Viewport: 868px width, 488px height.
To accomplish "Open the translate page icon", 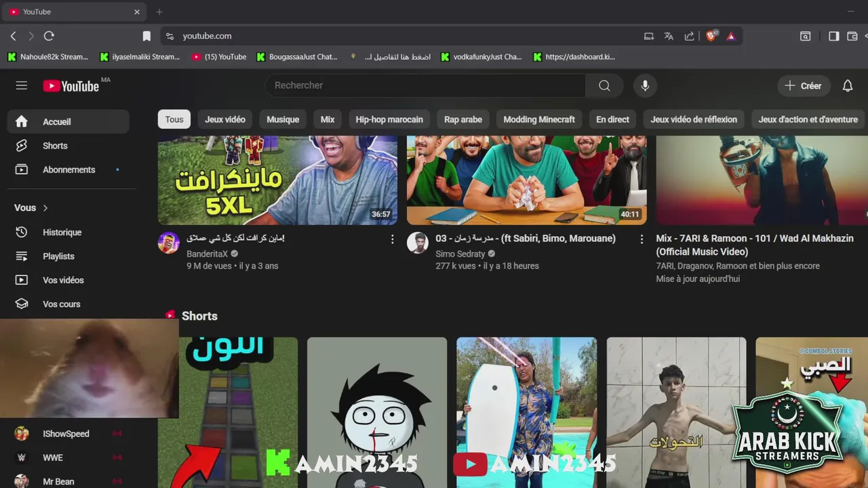I will [x=669, y=36].
